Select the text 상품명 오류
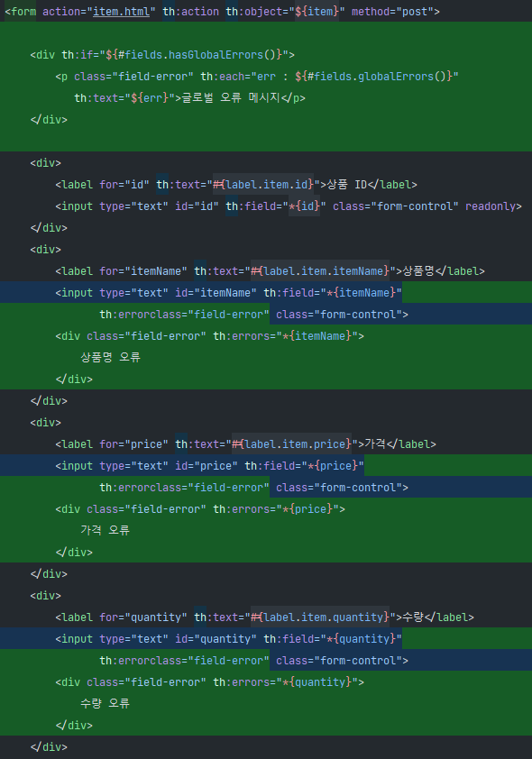 pos(110,357)
